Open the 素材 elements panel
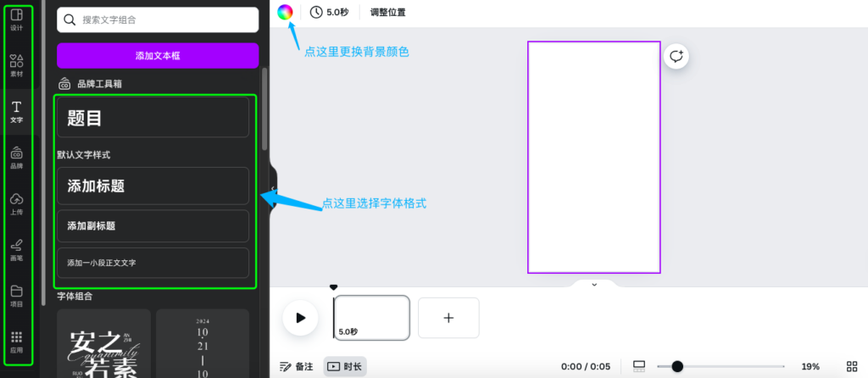868x378 pixels. pyautogui.click(x=17, y=64)
